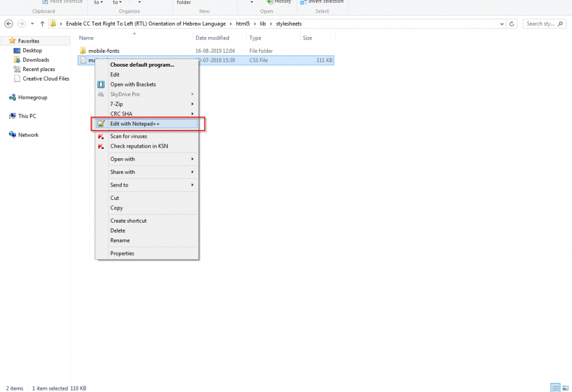Click Kaspersky icon beside Scan for viruses
The image size is (572, 392).
pyautogui.click(x=101, y=137)
